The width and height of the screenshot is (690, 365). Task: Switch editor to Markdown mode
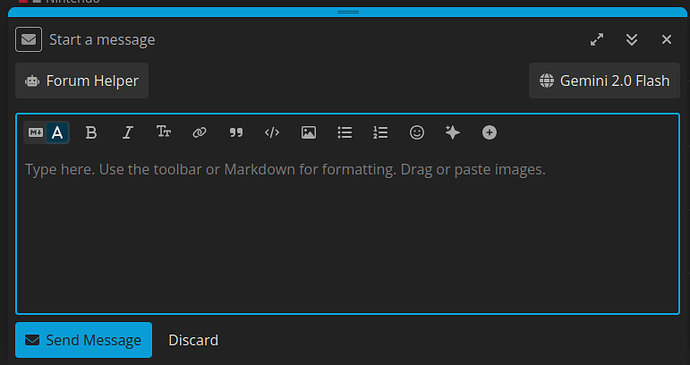pyautogui.click(x=35, y=133)
